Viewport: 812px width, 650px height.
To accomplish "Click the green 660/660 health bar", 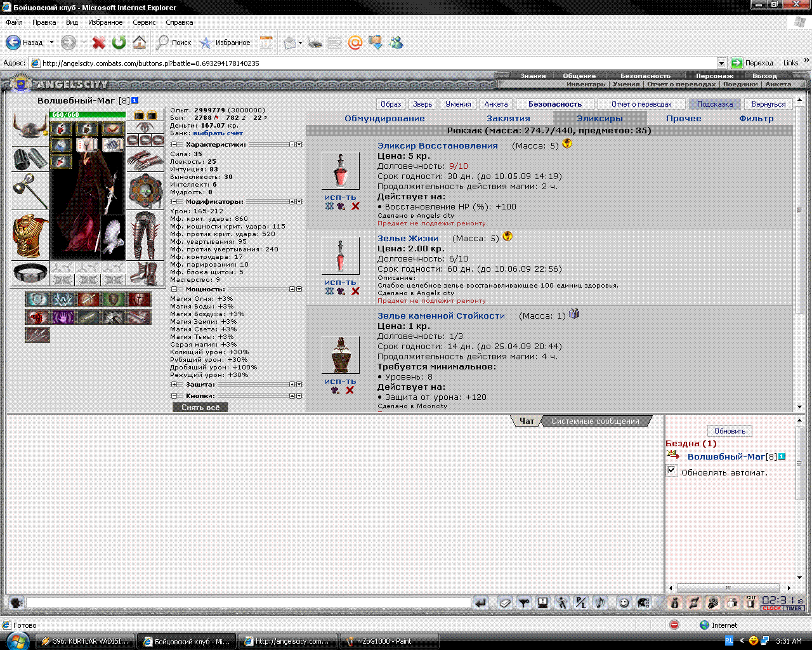I will pyautogui.click(x=88, y=114).
